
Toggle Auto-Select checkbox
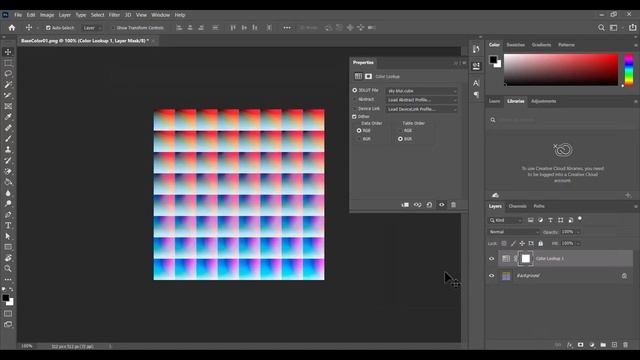coord(48,28)
